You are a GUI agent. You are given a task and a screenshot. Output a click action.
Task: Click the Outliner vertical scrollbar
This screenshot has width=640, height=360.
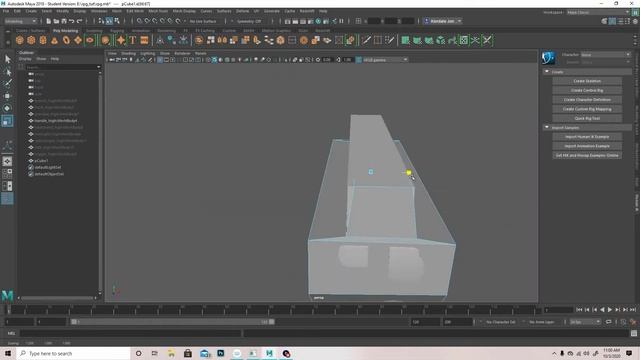pos(100,182)
